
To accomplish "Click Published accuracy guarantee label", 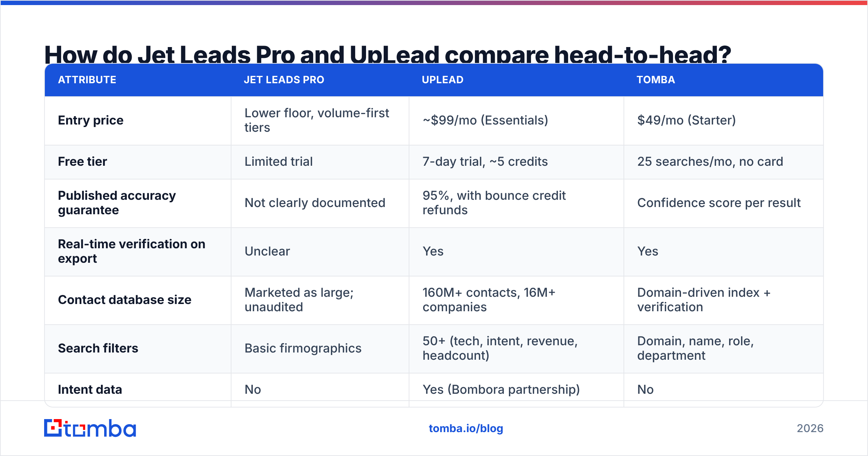I will pos(117,203).
